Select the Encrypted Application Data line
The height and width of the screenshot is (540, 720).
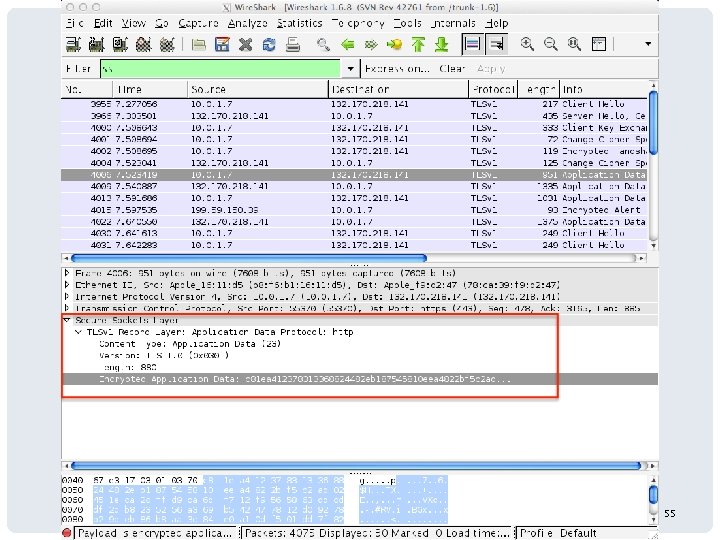(360, 379)
